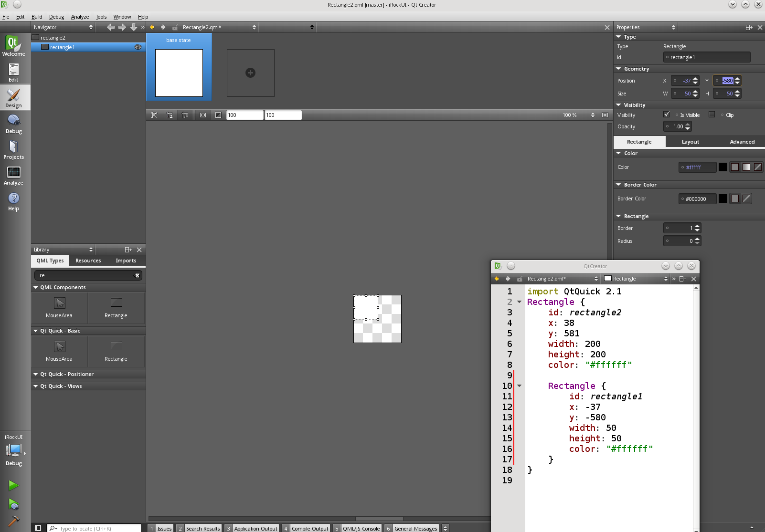The width and height of the screenshot is (765, 532).
Task: Click the Navigator down arrow icon
Action: [x=134, y=27]
